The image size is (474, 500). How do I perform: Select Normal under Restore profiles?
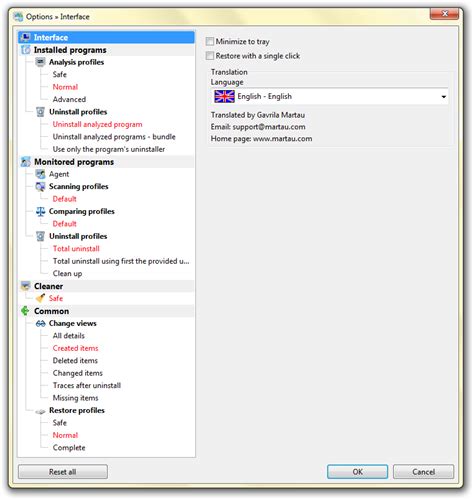[65, 435]
